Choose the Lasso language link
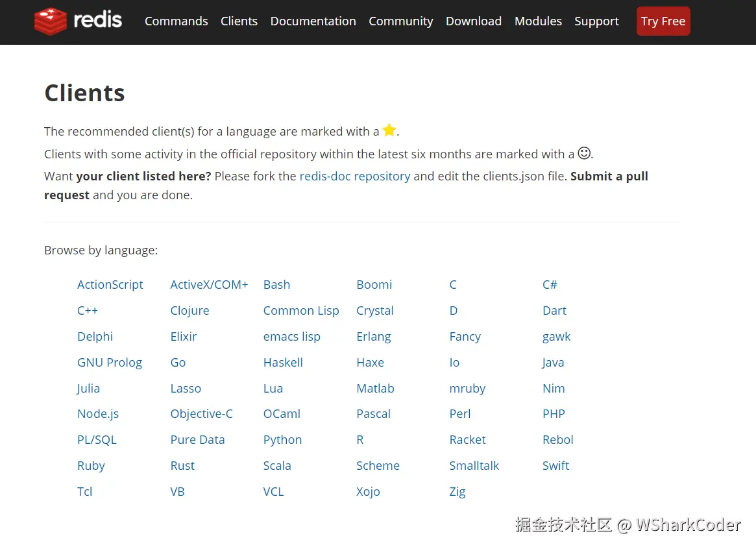This screenshot has width=756, height=549. (x=186, y=389)
